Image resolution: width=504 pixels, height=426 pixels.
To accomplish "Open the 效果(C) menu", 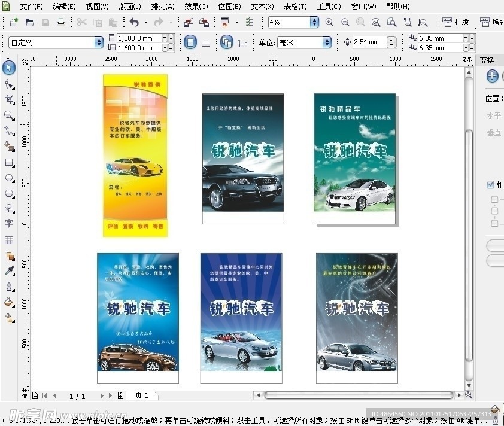I will coord(196,7).
